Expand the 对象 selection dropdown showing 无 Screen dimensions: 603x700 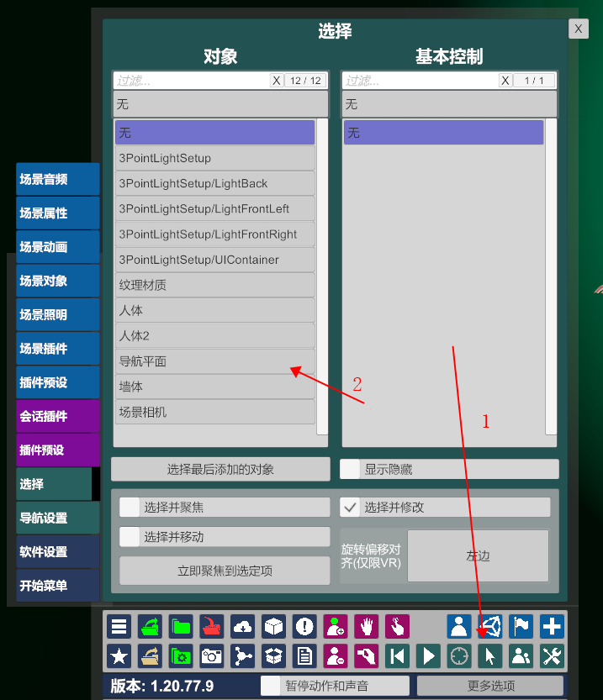click(x=220, y=104)
